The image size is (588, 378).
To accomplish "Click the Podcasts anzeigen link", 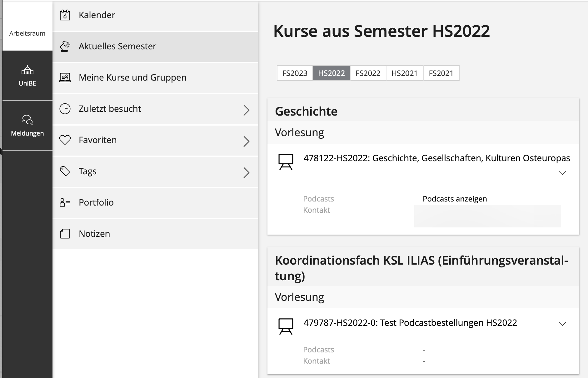I will tap(455, 199).
